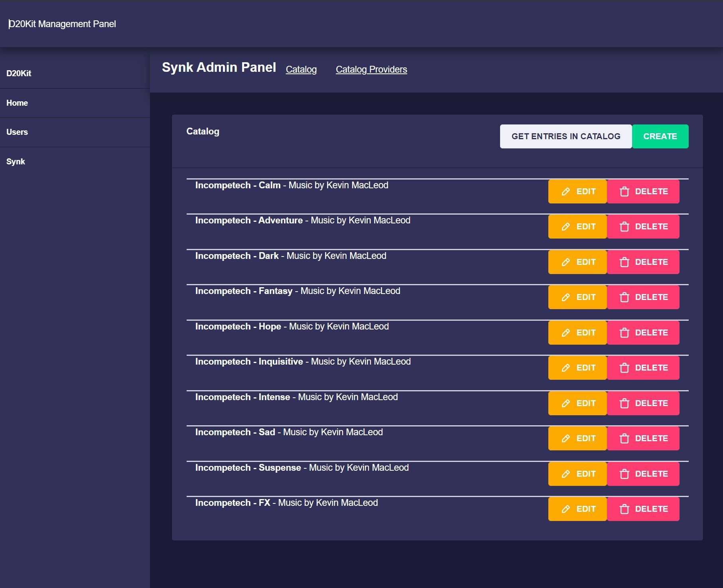The width and height of the screenshot is (723, 588).
Task: Open the Catalog link in header
Action: pos(301,69)
